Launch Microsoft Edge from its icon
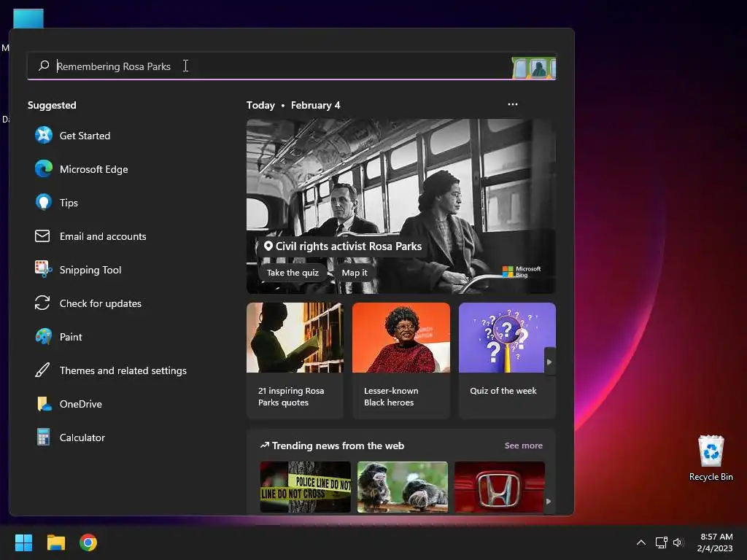The image size is (747, 560). tap(43, 169)
